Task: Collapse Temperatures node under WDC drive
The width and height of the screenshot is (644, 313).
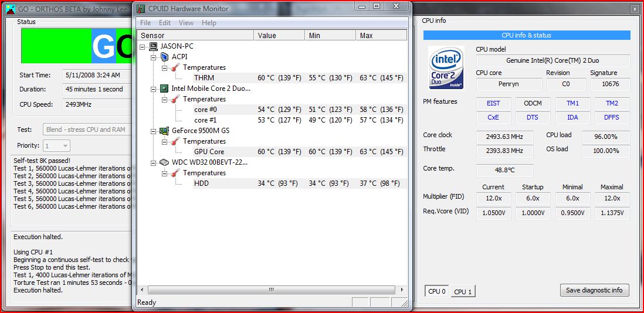Action: click(x=165, y=173)
